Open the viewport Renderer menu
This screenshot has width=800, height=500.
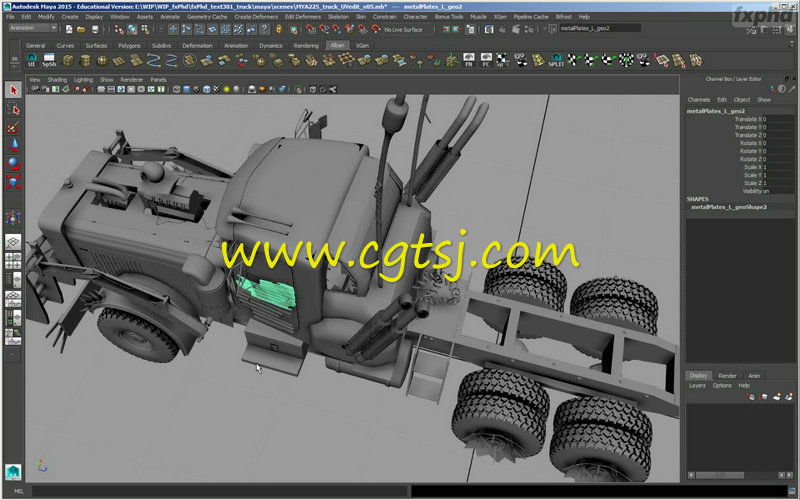tap(132, 80)
